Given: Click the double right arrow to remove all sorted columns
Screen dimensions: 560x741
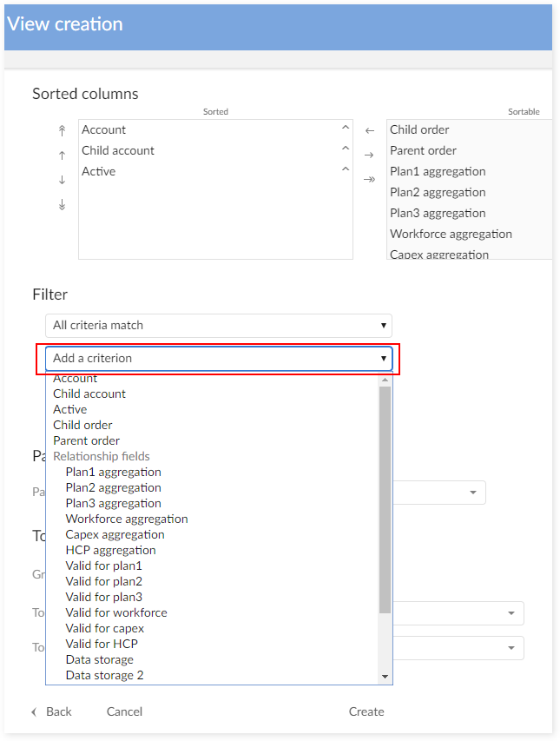Looking at the screenshot, I should 369,178.
